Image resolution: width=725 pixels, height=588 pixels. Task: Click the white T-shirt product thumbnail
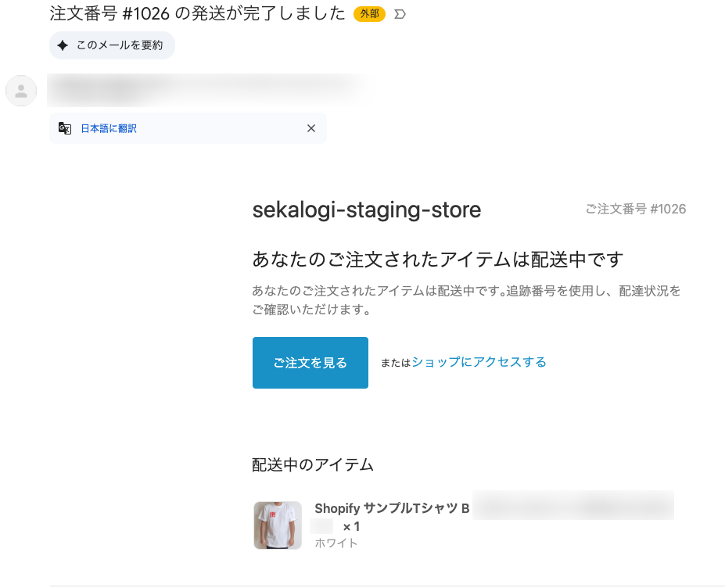click(277, 525)
